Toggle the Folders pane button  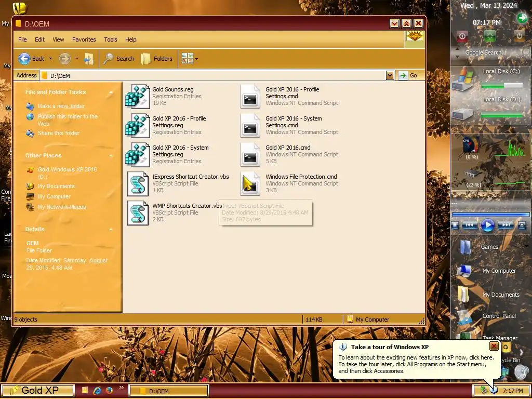(x=157, y=59)
